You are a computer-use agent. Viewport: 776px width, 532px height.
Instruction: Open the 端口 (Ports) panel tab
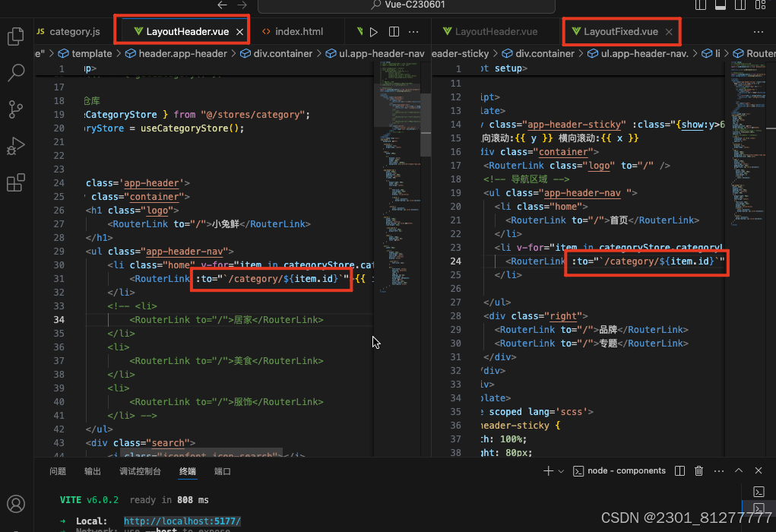tap(222, 471)
